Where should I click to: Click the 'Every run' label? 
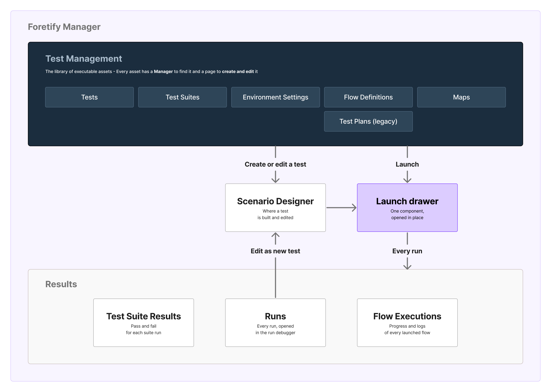(407, 251)
